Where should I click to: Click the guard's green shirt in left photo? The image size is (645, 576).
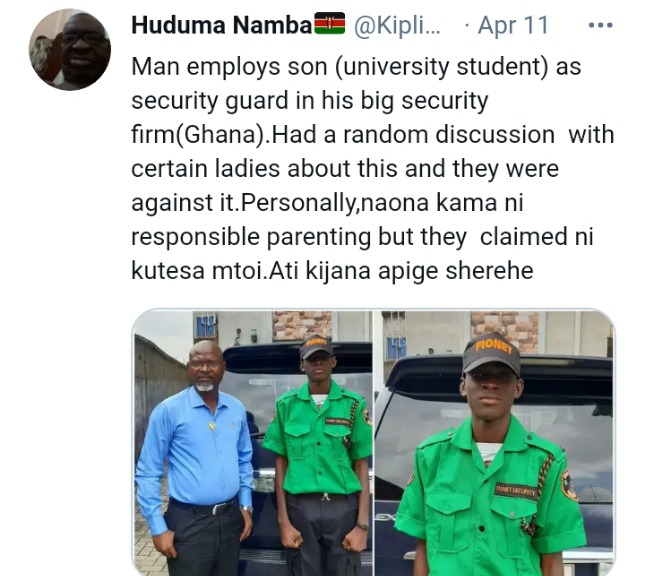(319, 439)
